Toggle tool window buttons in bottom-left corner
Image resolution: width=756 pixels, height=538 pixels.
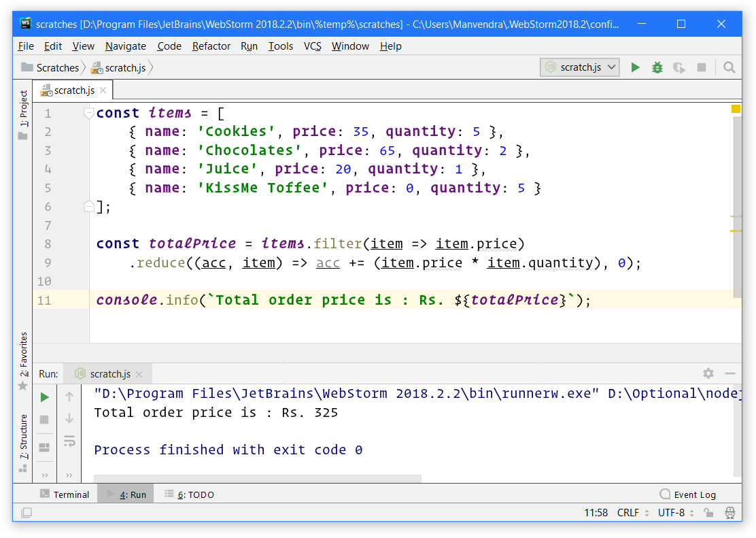click(x=26, y=513)
